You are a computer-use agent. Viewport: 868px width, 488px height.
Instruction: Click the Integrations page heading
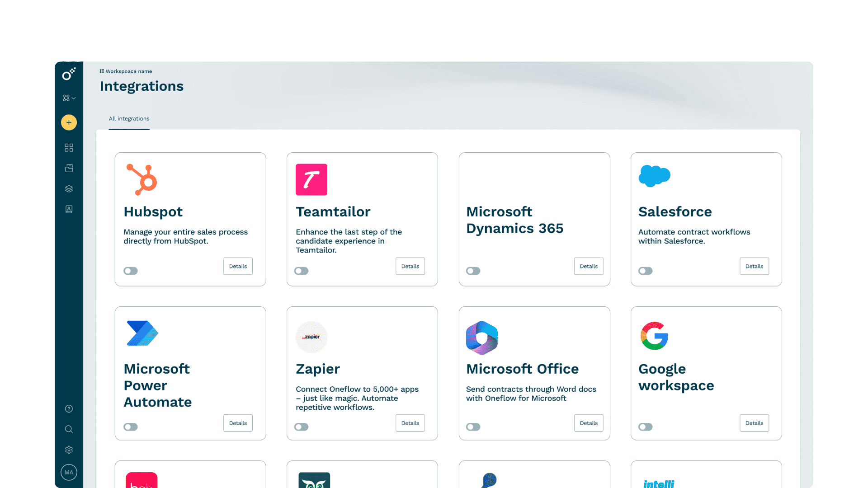(x=142, y=86)
